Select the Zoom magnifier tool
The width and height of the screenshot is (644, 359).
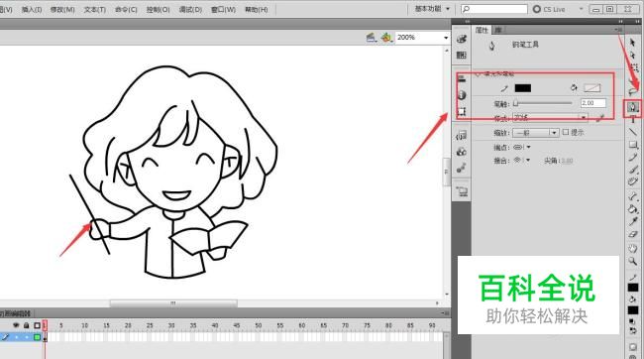click(x=633, y=261)
